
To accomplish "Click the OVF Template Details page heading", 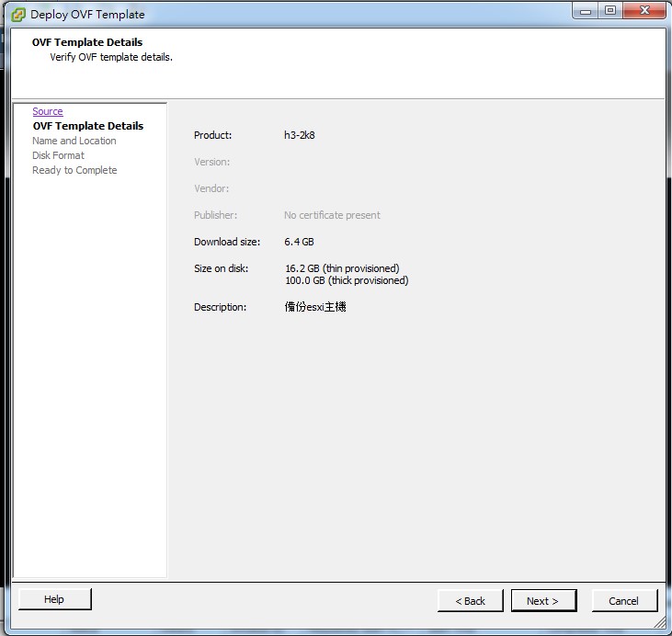I will [87, 42].
